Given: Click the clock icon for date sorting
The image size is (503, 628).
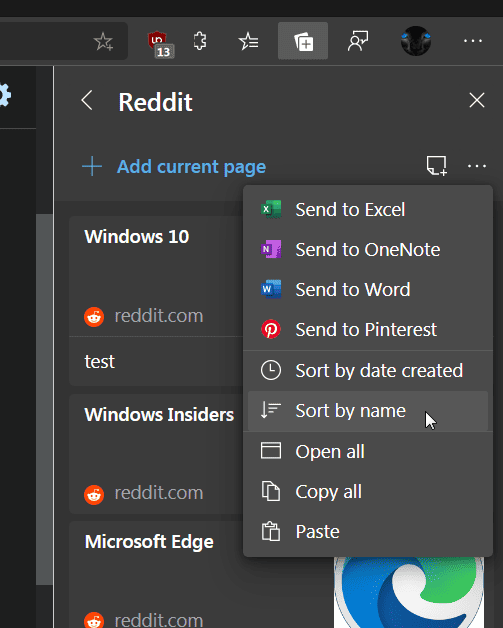Looking at the screenshot, I should pyautogui.click(x=271, y=370).
